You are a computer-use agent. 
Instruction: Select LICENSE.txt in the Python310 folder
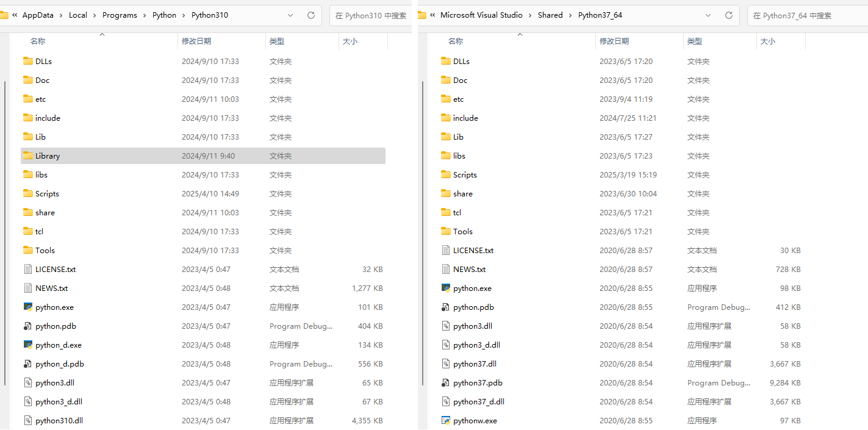56,269
